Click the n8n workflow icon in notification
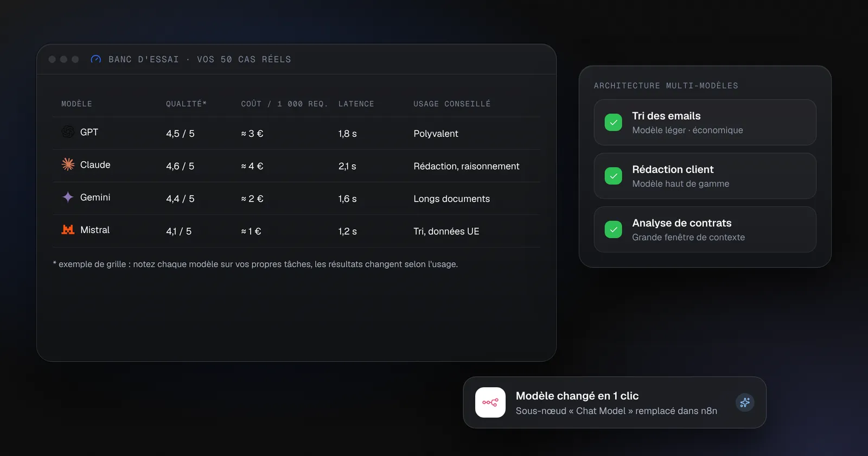 (490, 402)
